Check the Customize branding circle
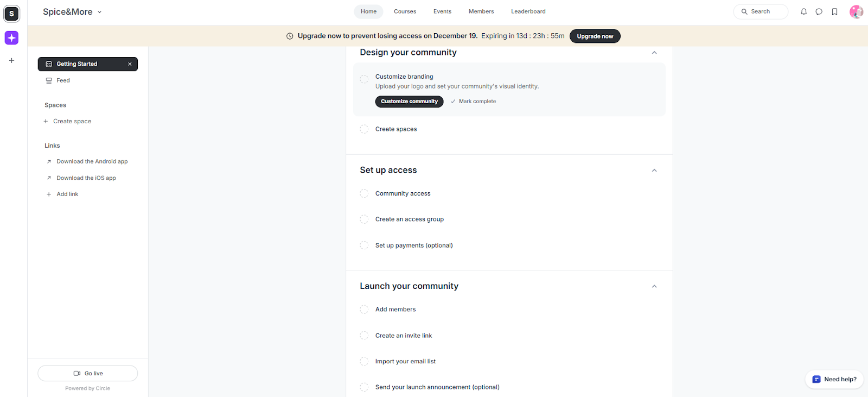This screenshot has width=868, height=397. click(364, 79)
